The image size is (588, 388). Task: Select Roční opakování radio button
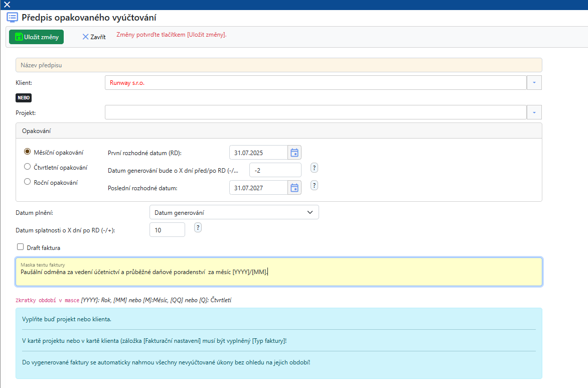(28, 182)
